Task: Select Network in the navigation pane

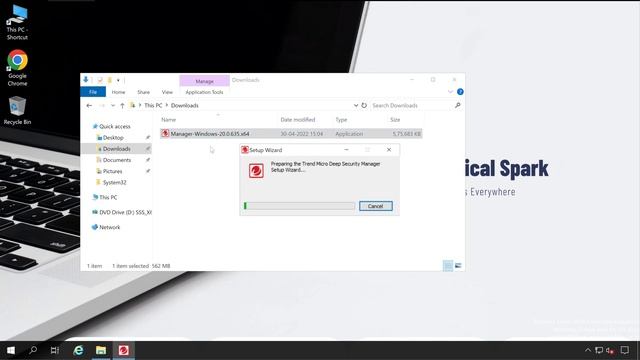Action: tap(109, 227)
